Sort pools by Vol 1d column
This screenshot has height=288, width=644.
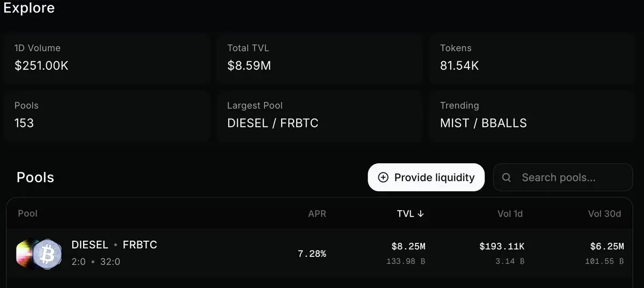tap(510, 214)
